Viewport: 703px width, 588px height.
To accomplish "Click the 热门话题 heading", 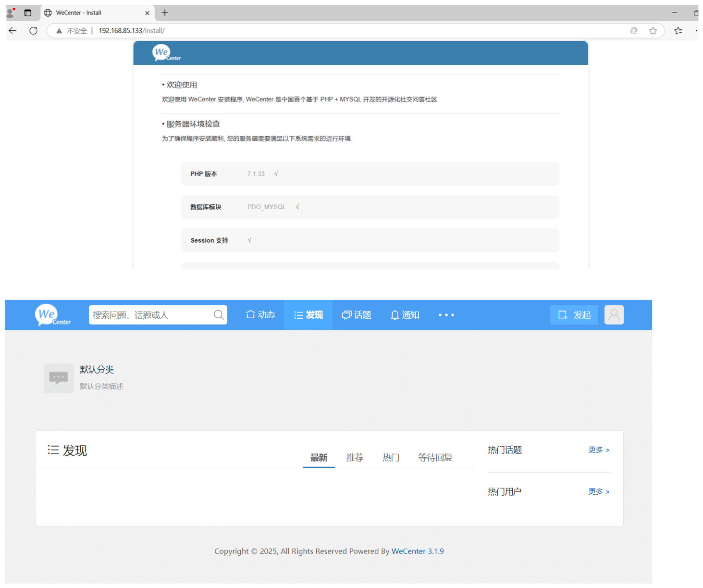I will [505, 450].
